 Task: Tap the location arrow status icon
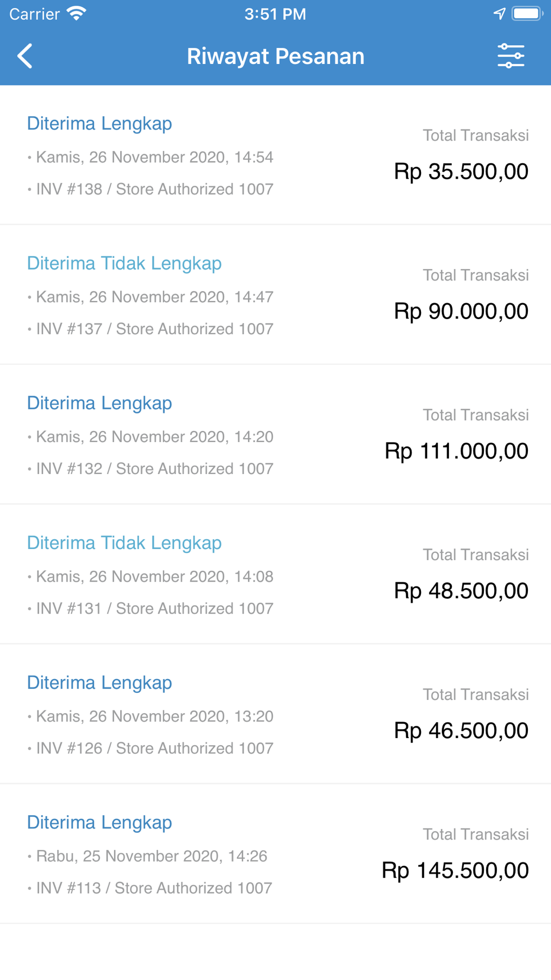click(499, 14)
